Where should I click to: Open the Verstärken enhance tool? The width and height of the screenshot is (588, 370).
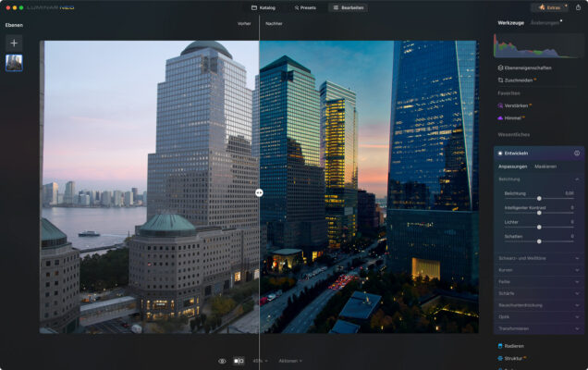coord(514,105)
